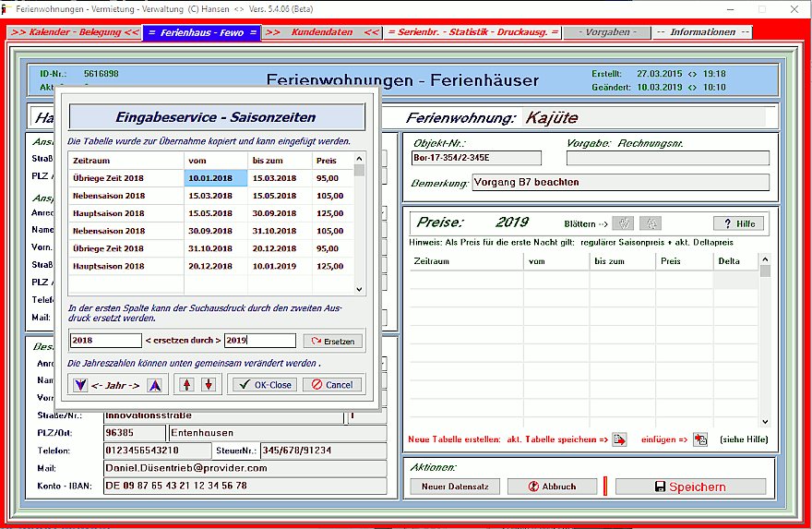Click the save current table icon
Viewport: 812px width, 529px height.
[x=619, y=439]
